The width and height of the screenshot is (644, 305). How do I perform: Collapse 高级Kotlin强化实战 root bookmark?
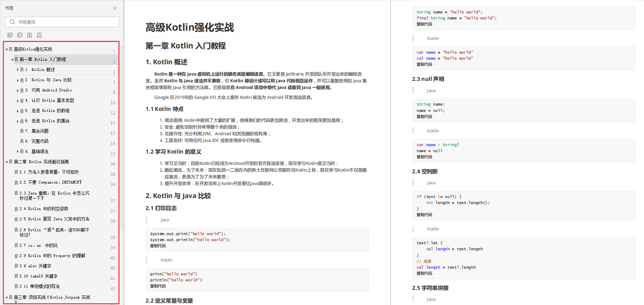pos(7,49)
